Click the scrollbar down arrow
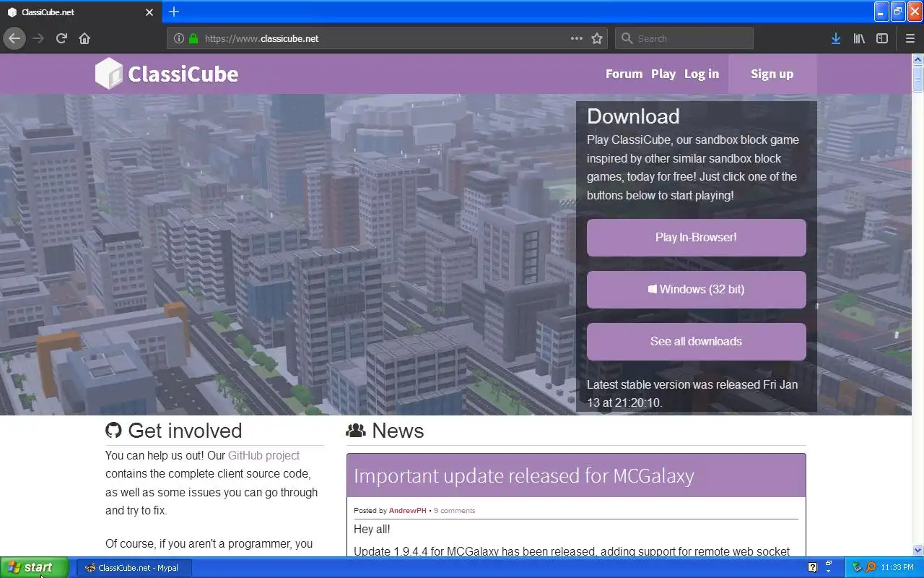The height and width of the screenshot is (578, 924). pos(918,550)
